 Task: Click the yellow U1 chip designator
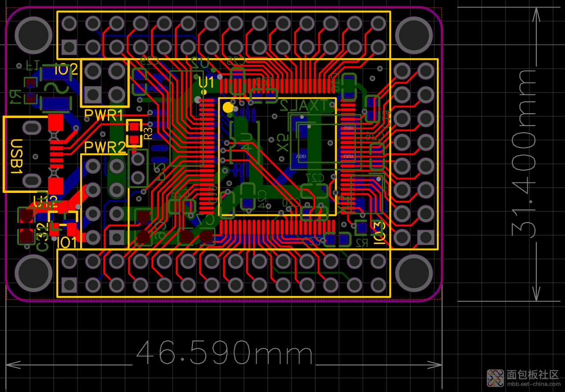[x=206, y=82]
